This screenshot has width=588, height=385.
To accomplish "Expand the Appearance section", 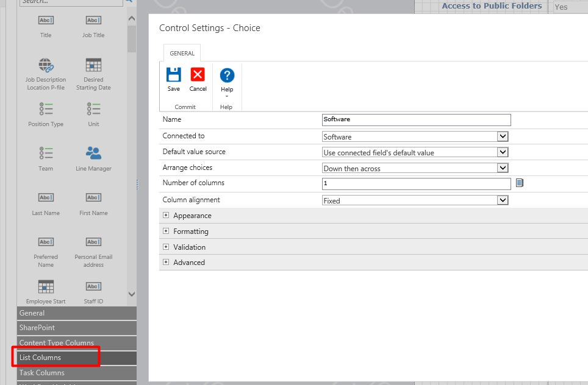I will click(166, 216).
